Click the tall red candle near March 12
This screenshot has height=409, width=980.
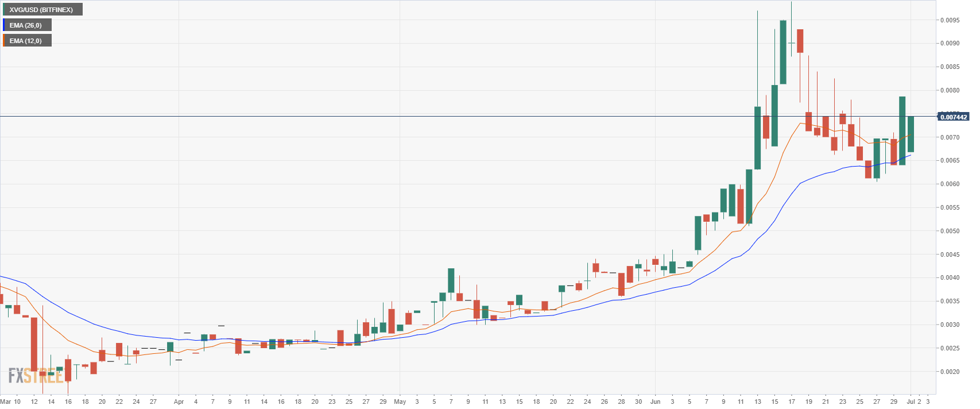tap(34, 345)
